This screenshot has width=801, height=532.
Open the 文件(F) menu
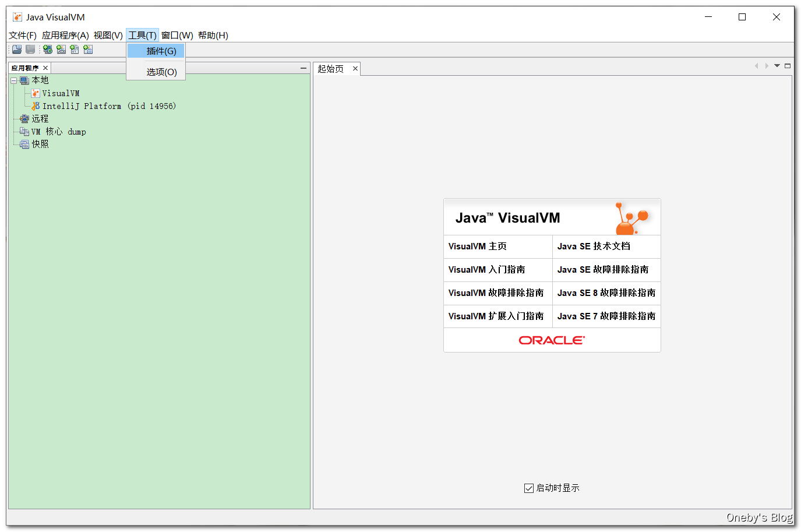tap(23, 36)
